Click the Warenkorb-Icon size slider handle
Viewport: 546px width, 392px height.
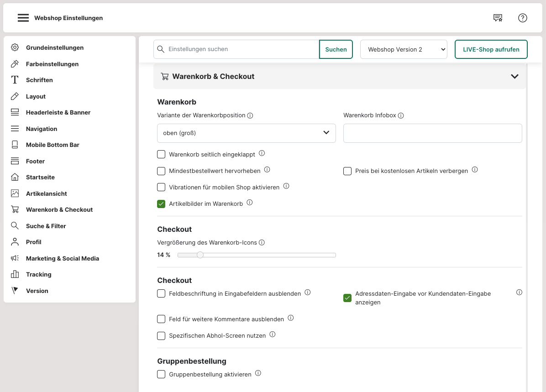[x=200, y=255]
